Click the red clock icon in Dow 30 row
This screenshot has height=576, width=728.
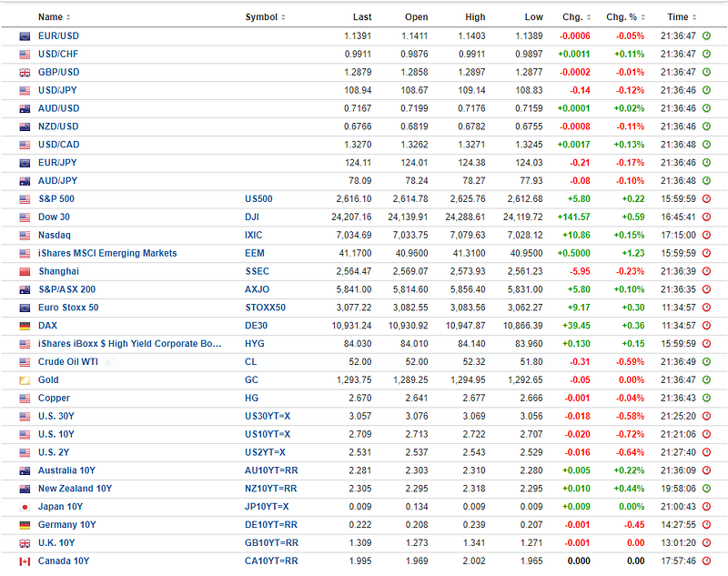pyautogui.click(x=707, y=217)
